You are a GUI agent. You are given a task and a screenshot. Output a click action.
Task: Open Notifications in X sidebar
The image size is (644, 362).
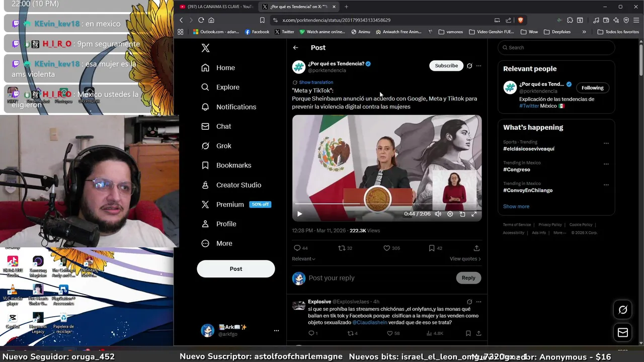pos(228,107)
